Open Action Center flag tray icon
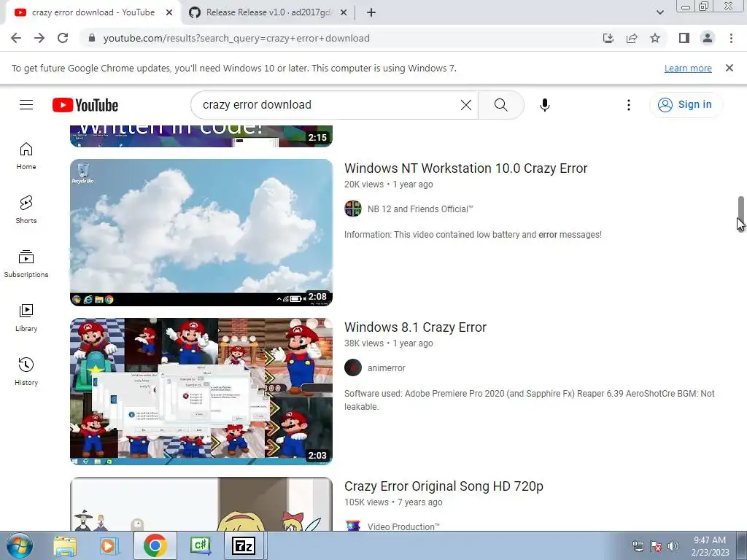 (656, 546)
